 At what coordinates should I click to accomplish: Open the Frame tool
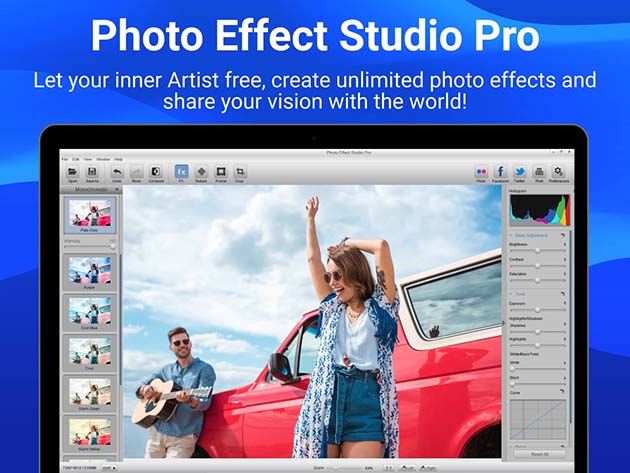click(x=221, y=172)
